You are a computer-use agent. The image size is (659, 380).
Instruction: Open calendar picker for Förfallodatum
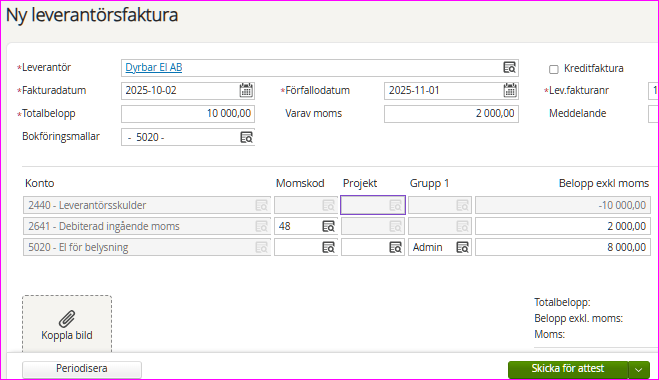pyautogui.click(x=510, y=90)
